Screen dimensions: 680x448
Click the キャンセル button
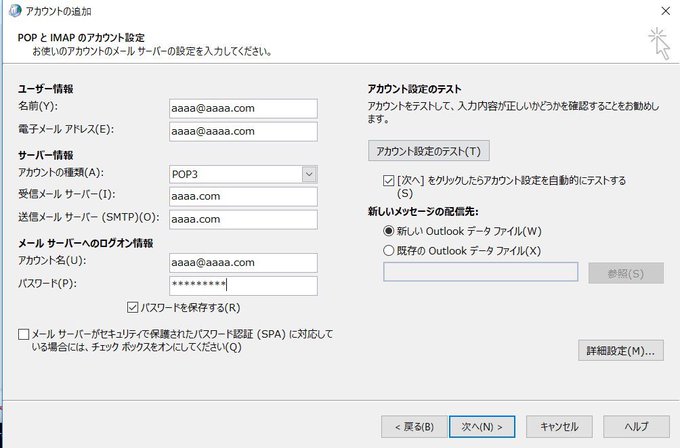(x=559, y=427)
